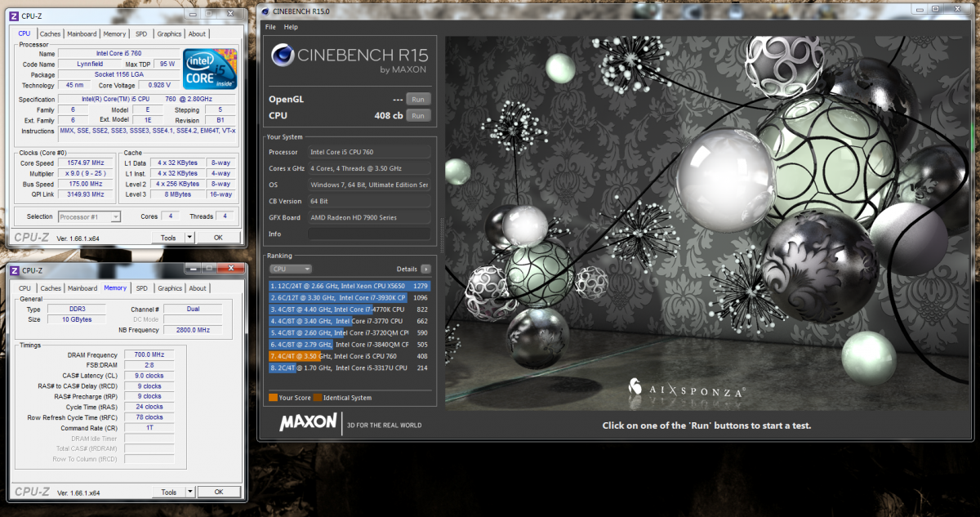This screenshot has width=980, height=517.
Task: Open the SPD tab in CPU-Z processor window
Action: click(141, 34)
